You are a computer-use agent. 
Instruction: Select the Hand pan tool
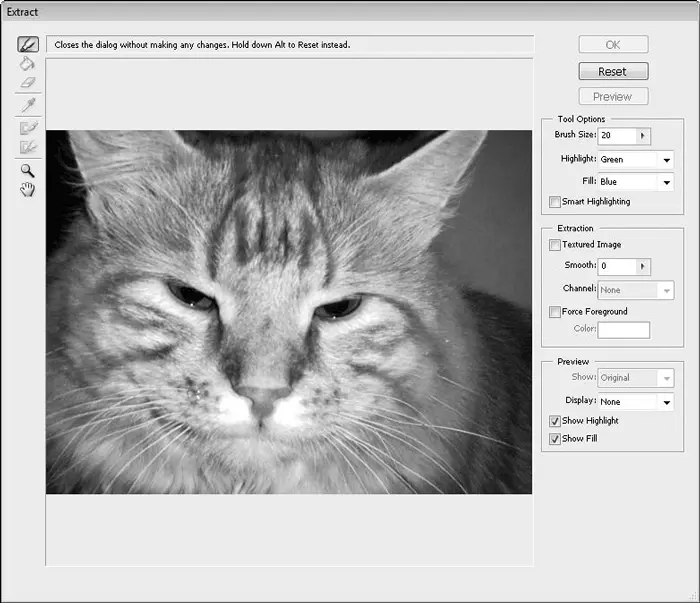28,189
